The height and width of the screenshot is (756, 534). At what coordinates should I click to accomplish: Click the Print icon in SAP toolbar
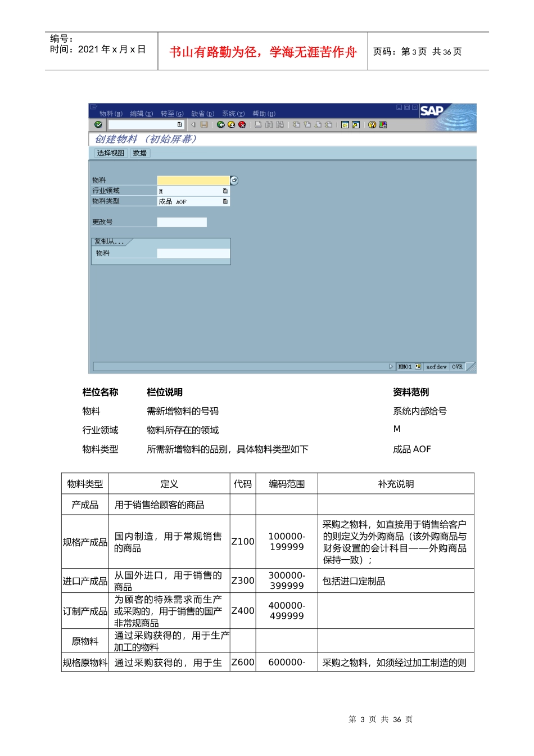(x=258, y=124)
